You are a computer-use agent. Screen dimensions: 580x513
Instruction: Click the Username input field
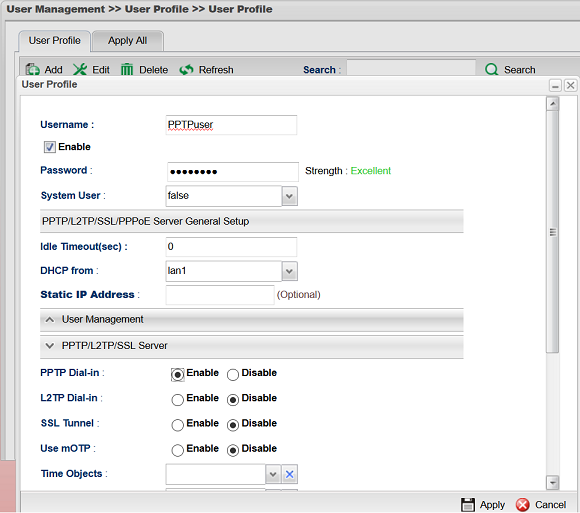point(231,125)
